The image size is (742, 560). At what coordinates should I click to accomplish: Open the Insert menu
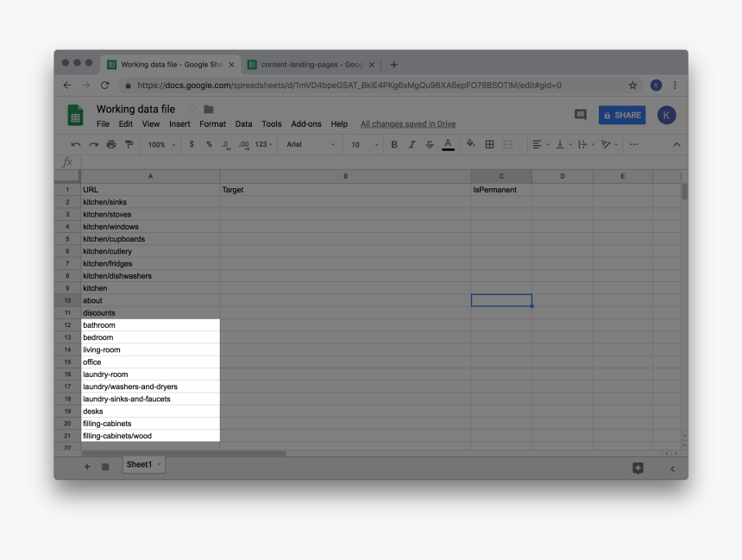tap(179, 124)
